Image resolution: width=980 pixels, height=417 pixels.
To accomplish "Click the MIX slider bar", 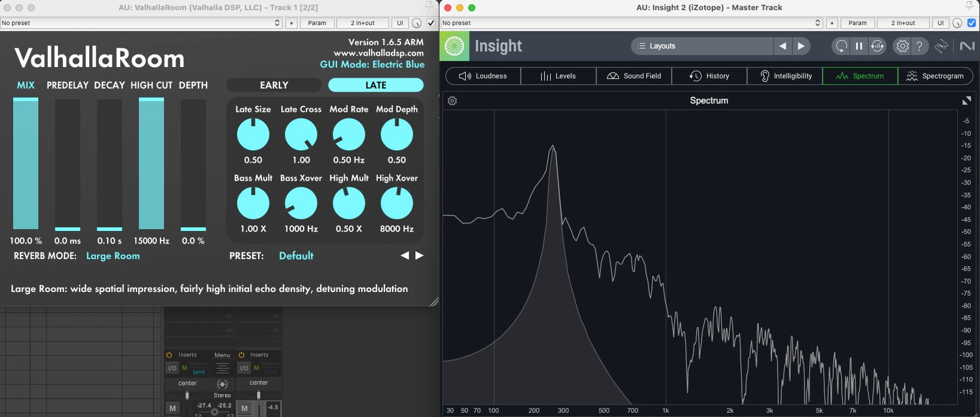I will point(26,163).
